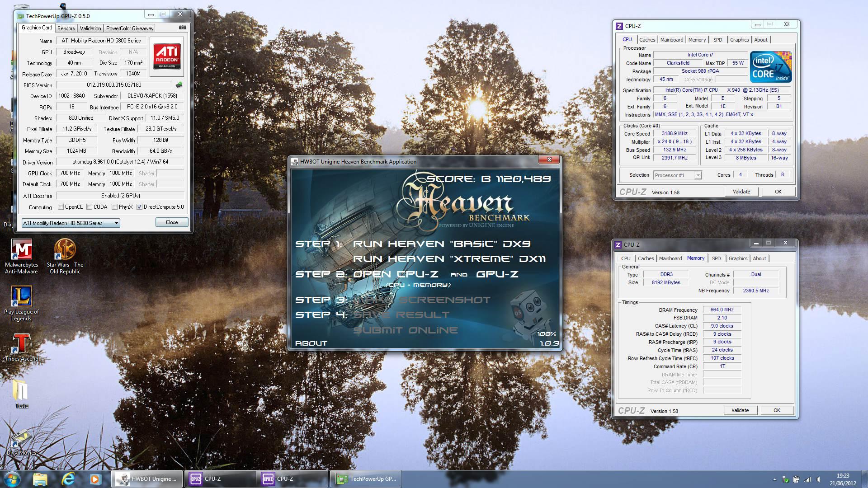Click the GPU-Z title bar icon
Image resolution: width=868 pixels, height=488 pixels.
point(21,16)
